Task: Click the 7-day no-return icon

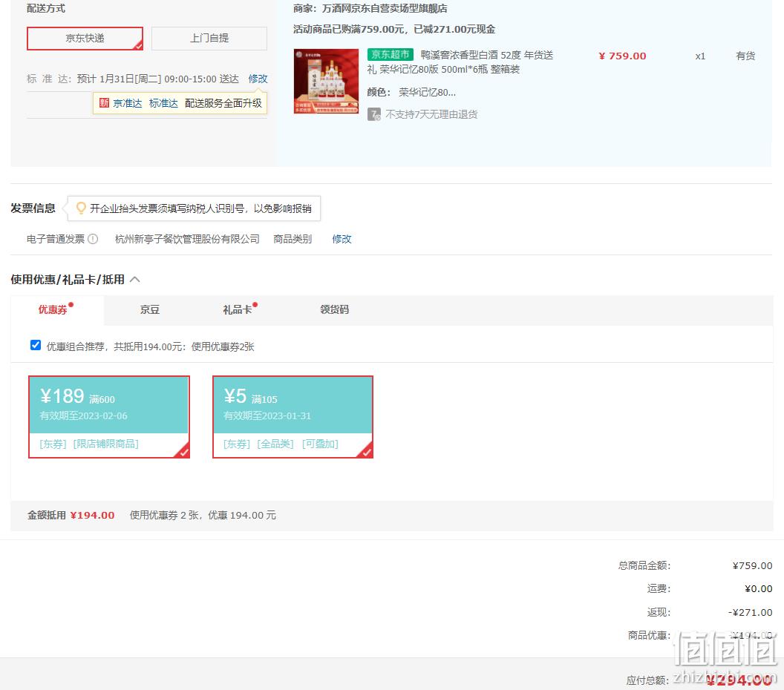Action: tap(374, 114)
